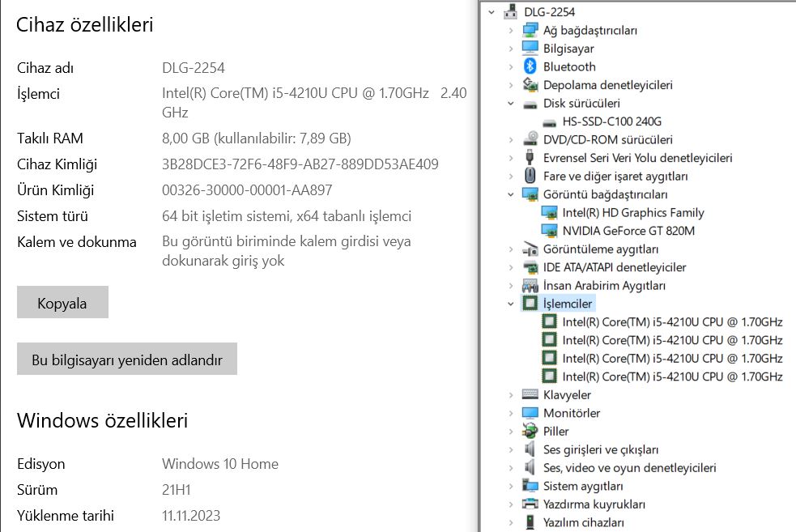Collapse the Görüntü bağdaştırıcıları category

(511, 194)
